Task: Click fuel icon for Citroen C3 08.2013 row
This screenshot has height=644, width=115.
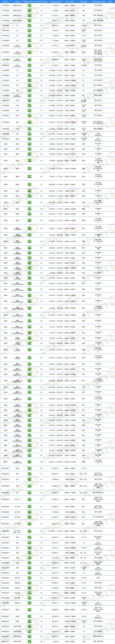Action: click(29, 26)
